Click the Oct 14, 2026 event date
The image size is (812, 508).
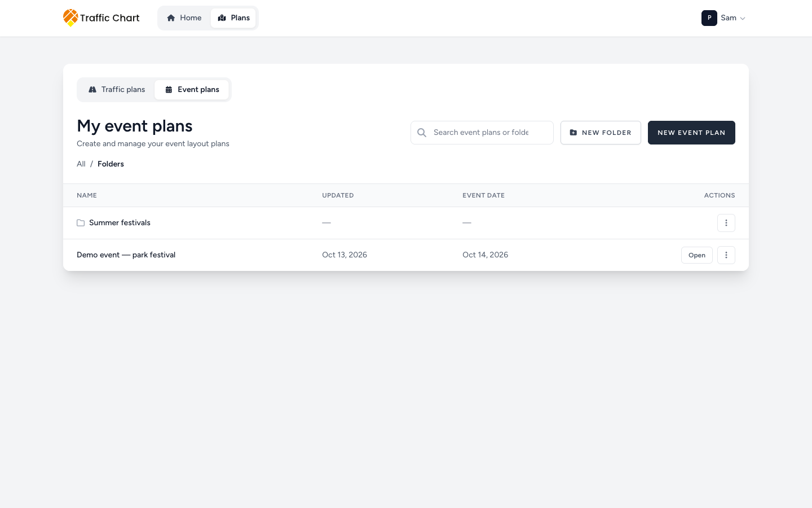coord(485,255)
